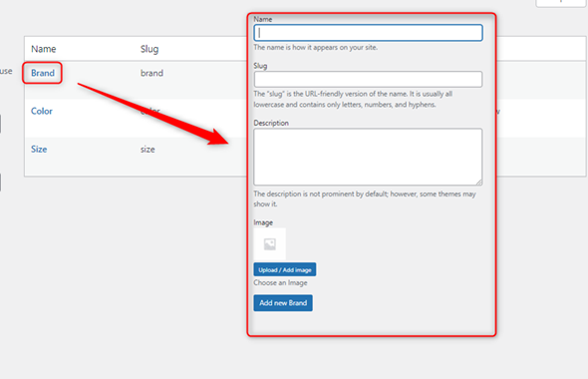Screen dimensions: 588x379
Task: Click the Name column header
Action: click(44, 49)
